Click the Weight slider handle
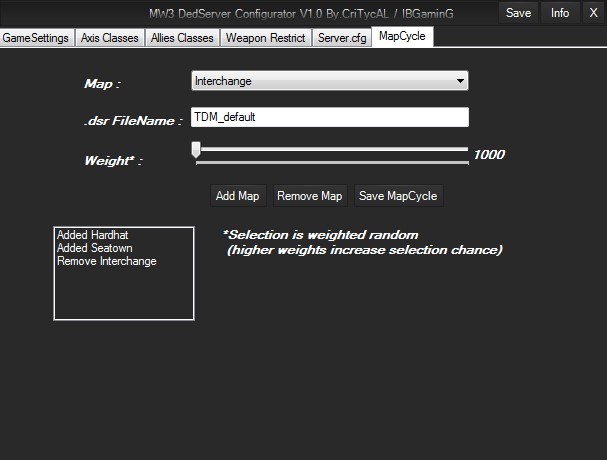This screenshot has width=607, height=460. (196, 151)
